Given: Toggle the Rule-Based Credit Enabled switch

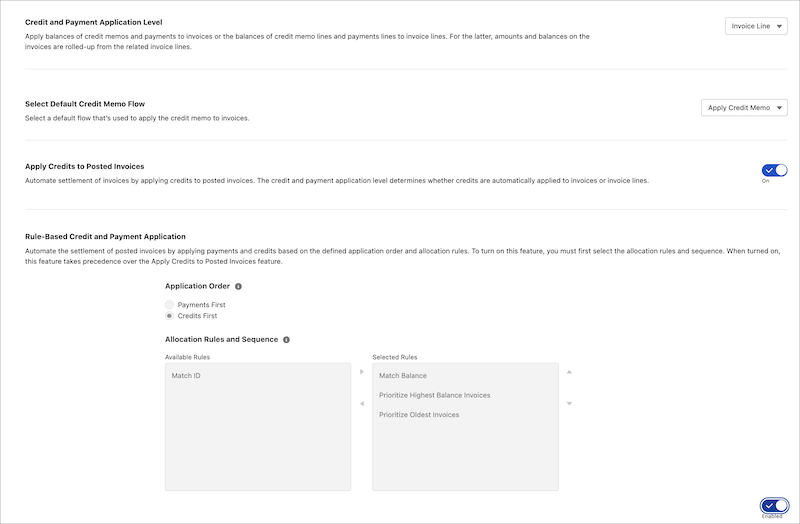Looking at the screenshot, I should 774,506.
